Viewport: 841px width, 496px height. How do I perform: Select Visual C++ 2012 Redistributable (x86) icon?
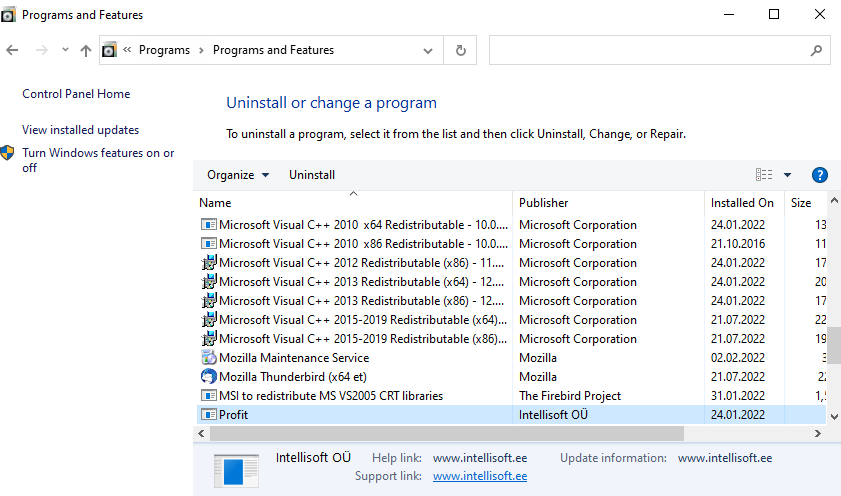click(208, 263)
